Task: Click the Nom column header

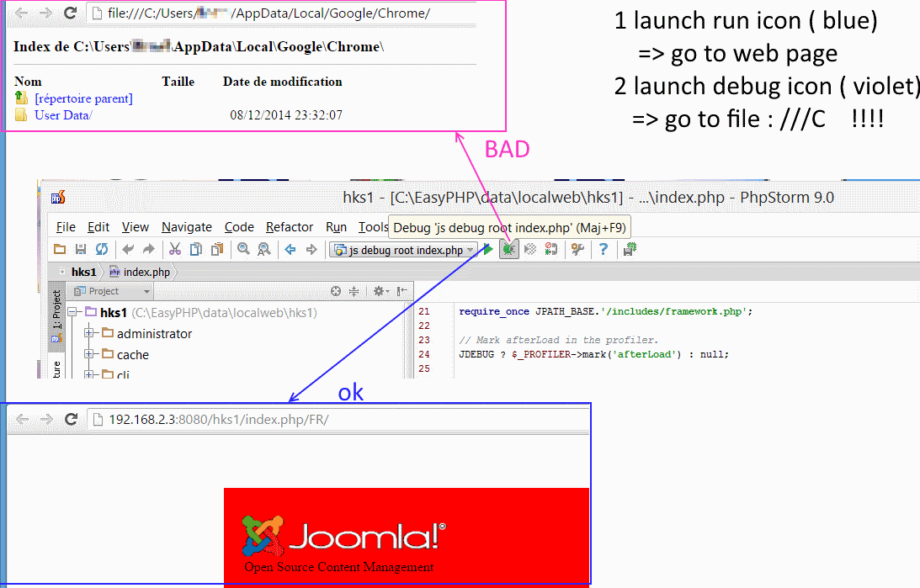Action: 28,82
